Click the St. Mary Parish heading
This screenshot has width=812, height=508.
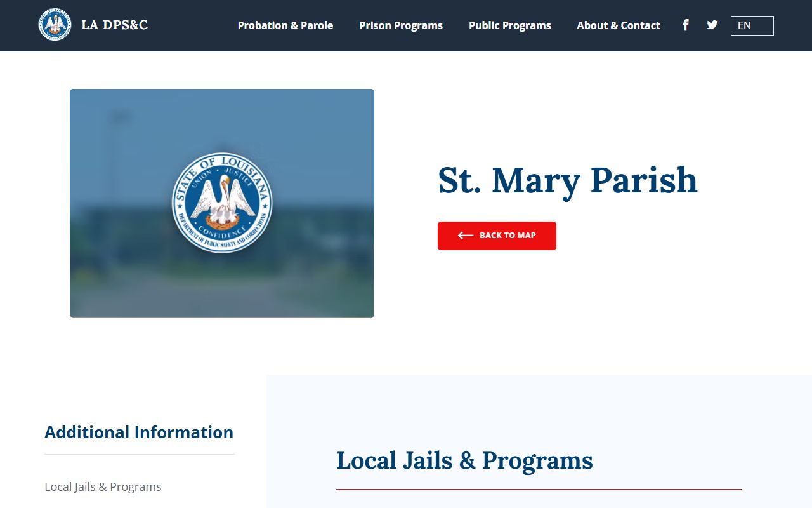[x=568, y=180]
